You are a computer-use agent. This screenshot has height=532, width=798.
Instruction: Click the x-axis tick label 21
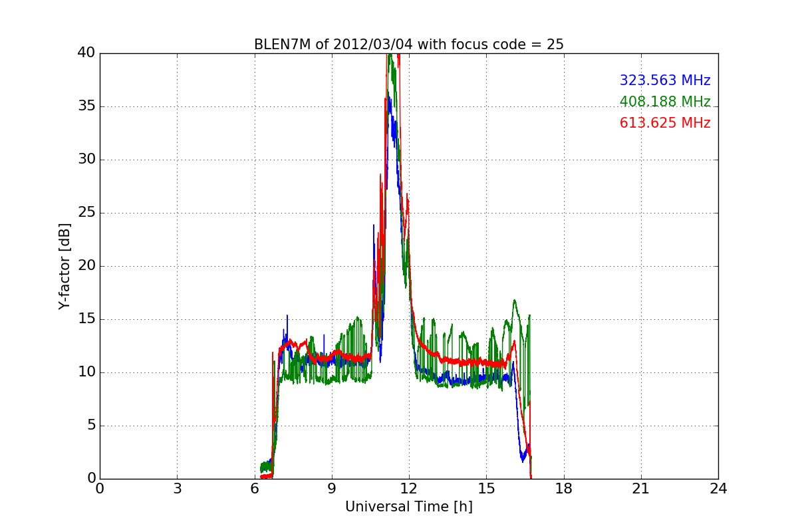coord(641,488)
